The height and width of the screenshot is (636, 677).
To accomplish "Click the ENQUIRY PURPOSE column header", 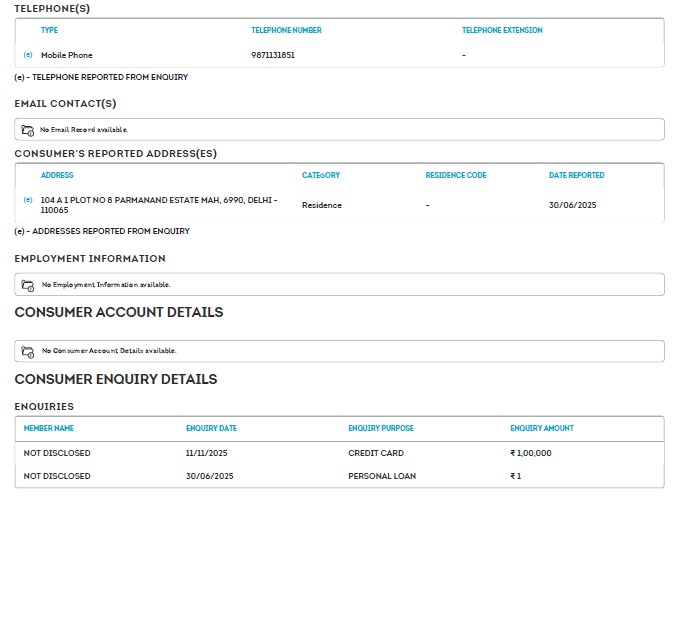I will coord(380,428).
